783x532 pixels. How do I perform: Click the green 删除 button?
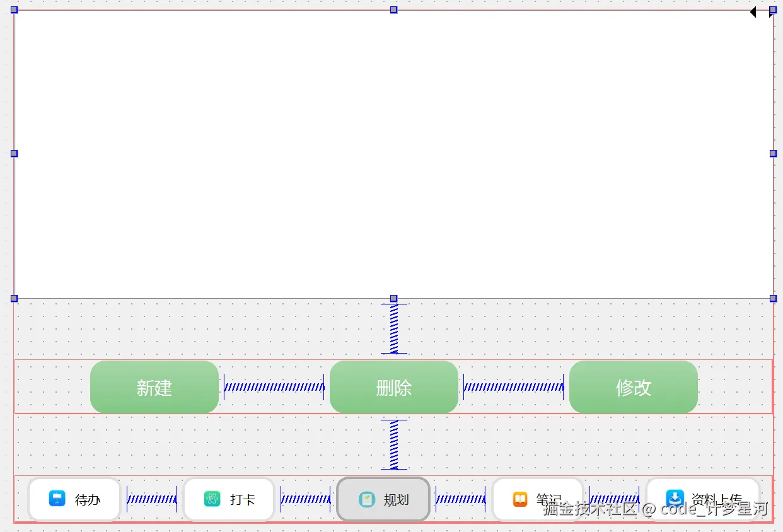click(x=394, y=387)
